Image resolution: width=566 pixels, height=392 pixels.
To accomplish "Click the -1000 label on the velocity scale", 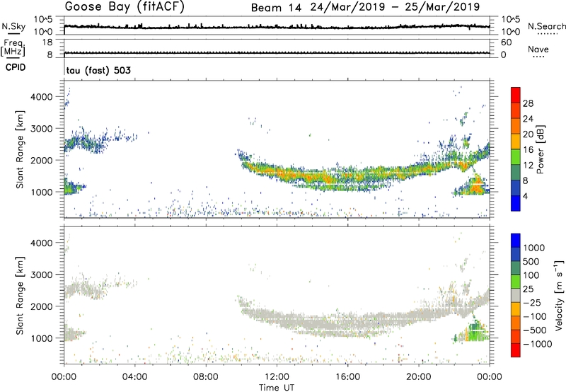I will coord(538,344).
